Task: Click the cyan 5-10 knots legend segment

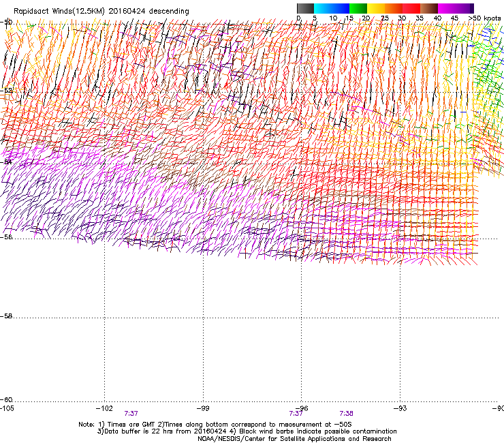Action: point(323,8)
